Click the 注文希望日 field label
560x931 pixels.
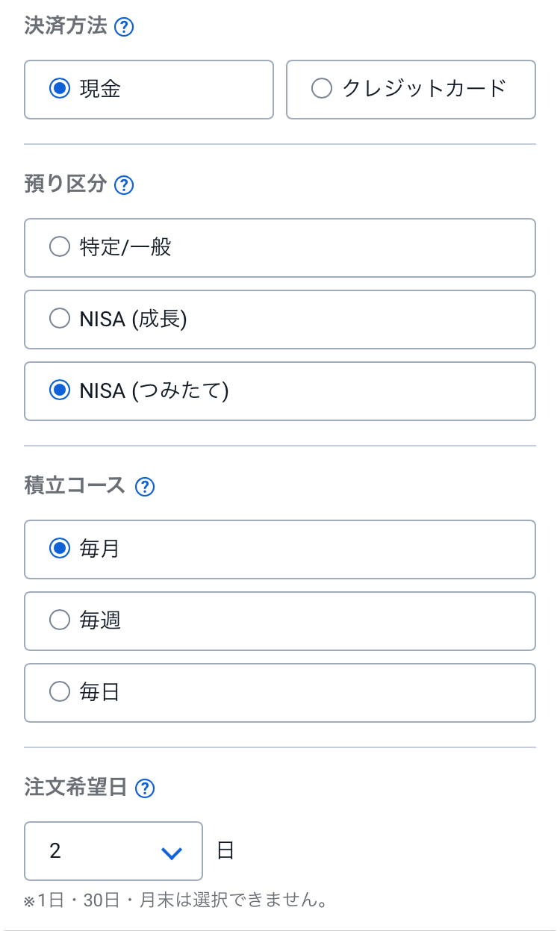coord(76,788)
